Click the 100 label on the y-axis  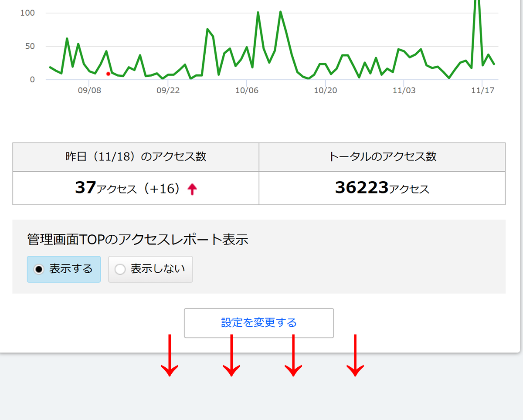27,13
